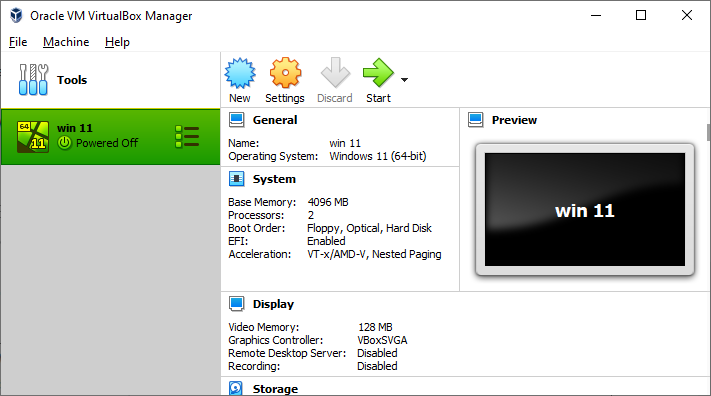Viewport: 711px width, 396px height.
Task: Click the Tools screwdriver and wrench icon
Action: [x=33, y=79]
